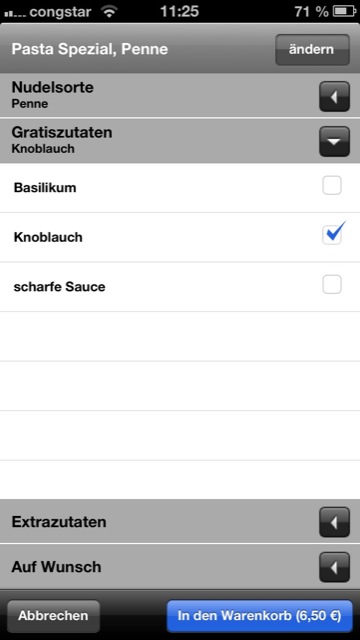Check the scharfe Sauce checkbox

coord(332,284)
